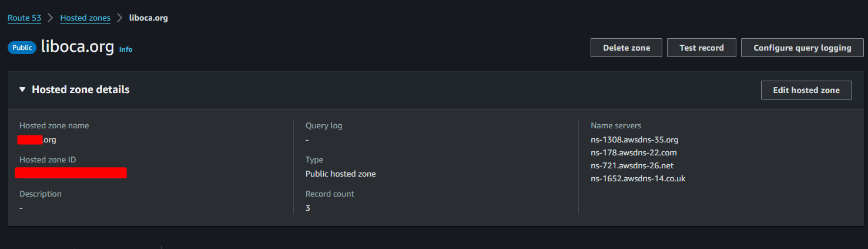
Task: Select name server ns-1308.awsdns-35.org
Action: pos(635,140)
